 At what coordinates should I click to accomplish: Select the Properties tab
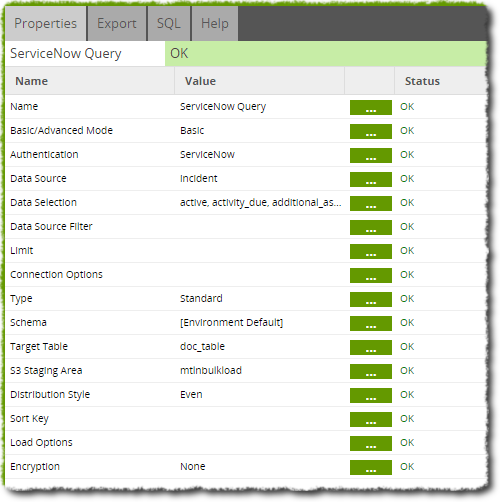[46, 24]
